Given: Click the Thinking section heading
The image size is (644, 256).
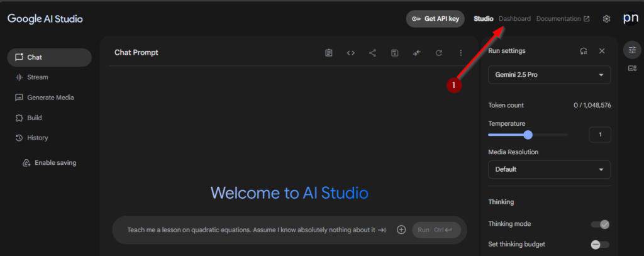Looking at the screenshot, I should [x=501, y=202].
